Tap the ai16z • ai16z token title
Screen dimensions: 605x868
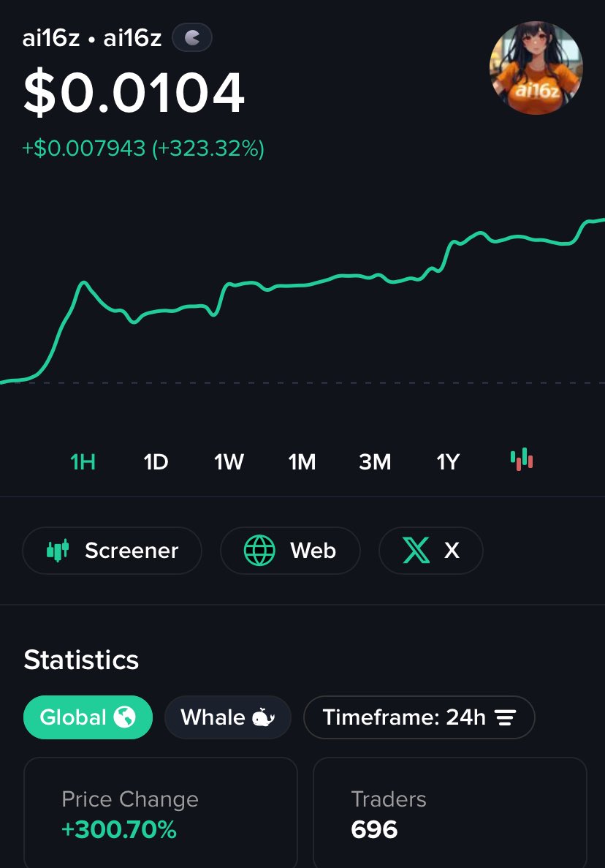[92, 38]
